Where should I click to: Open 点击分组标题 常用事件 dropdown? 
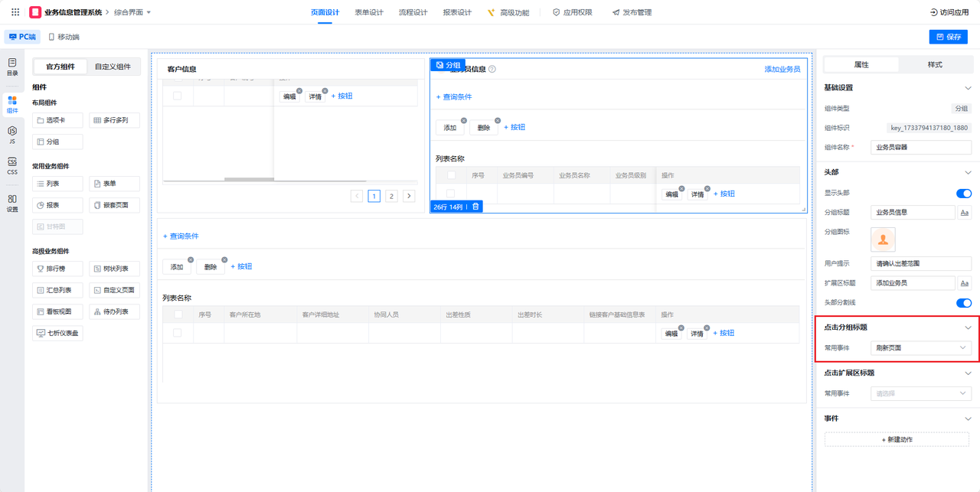point(921,348)
